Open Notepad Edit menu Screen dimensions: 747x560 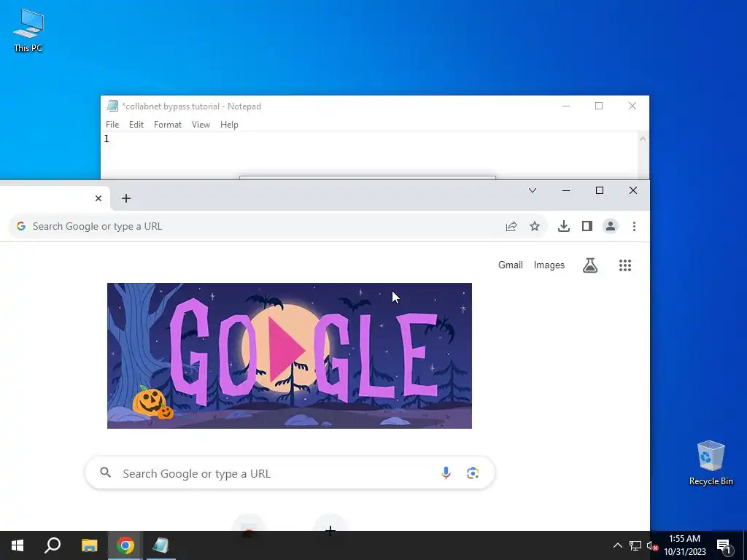(x=136, y=124)
